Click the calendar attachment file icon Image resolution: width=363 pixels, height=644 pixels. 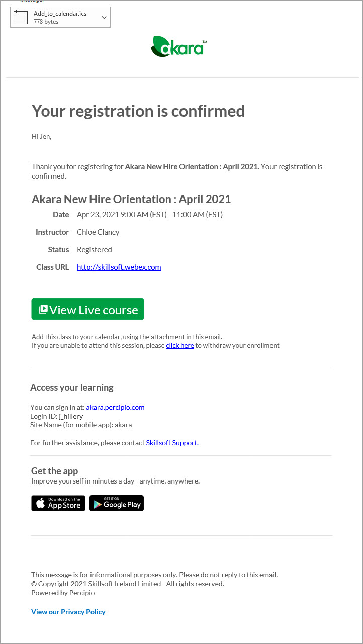click(20, 18)
